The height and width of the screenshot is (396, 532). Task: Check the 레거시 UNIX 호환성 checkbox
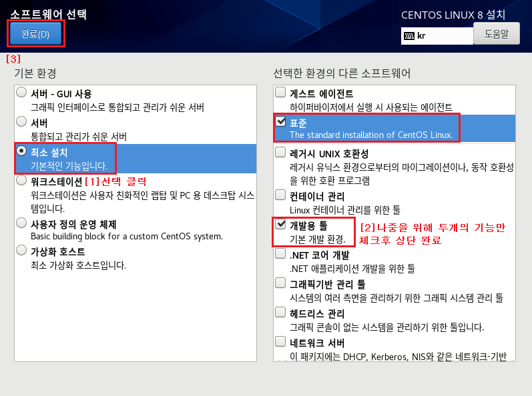click(280, 152)
